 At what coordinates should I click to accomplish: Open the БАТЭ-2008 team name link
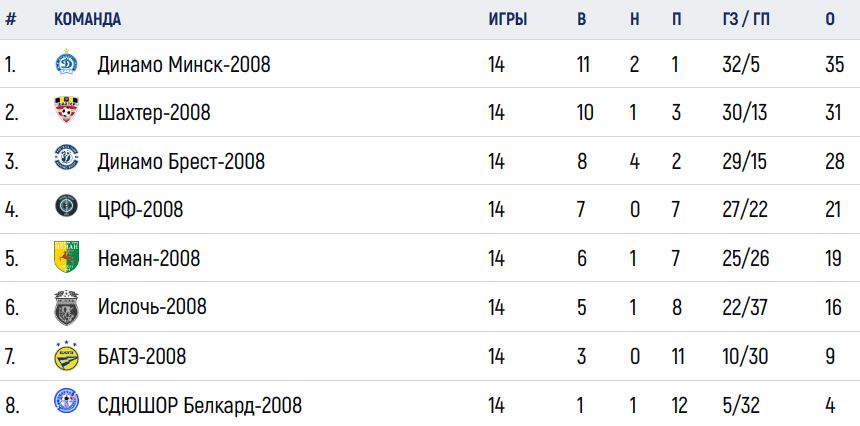[142, 357]
